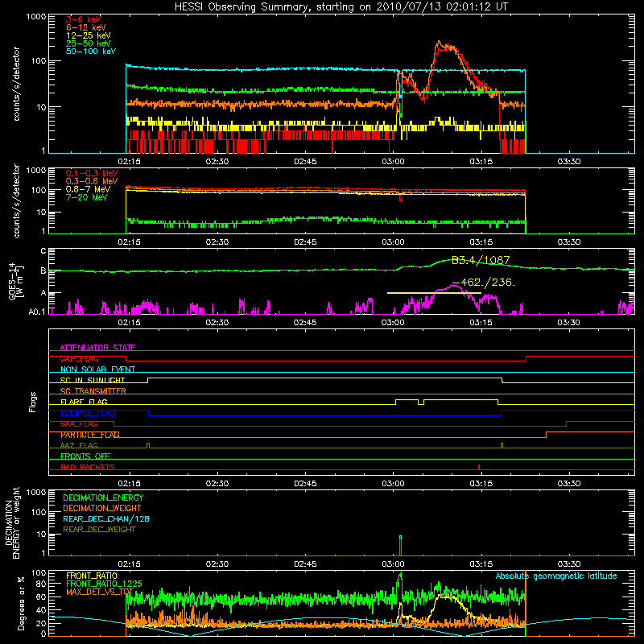
Task: Click the Degrees or % axis label
Action: point(21,603)
